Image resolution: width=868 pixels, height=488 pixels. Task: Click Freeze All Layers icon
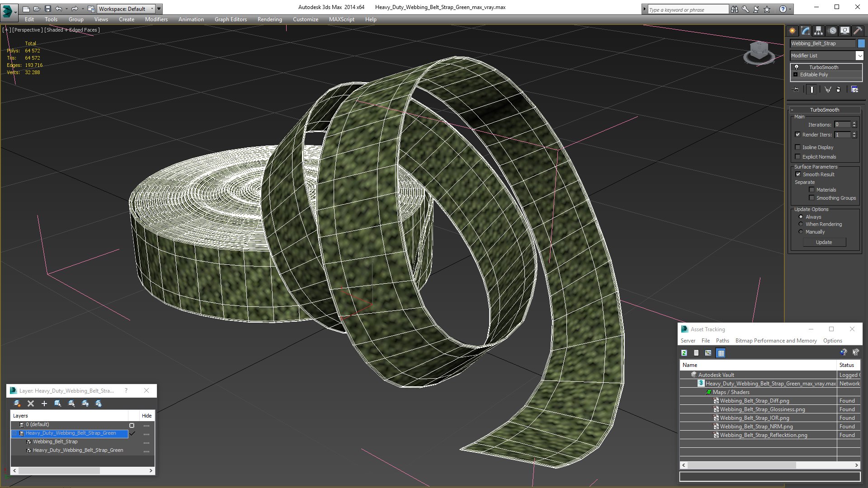(x=99, y=404)
